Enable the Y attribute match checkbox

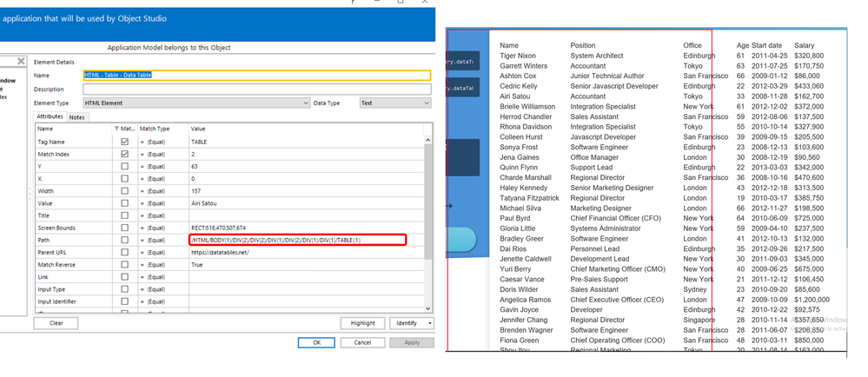click(x=124, y=166)
